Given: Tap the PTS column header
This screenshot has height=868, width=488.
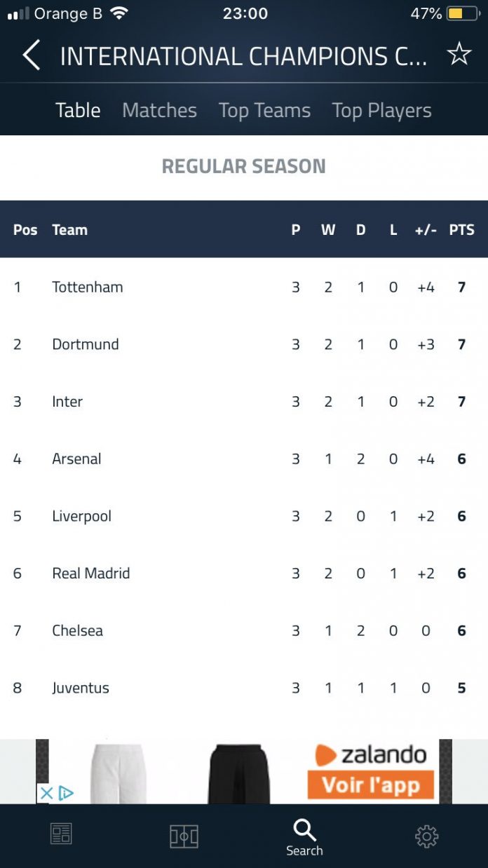Looking at the screenshot, I should pos(462,229).
